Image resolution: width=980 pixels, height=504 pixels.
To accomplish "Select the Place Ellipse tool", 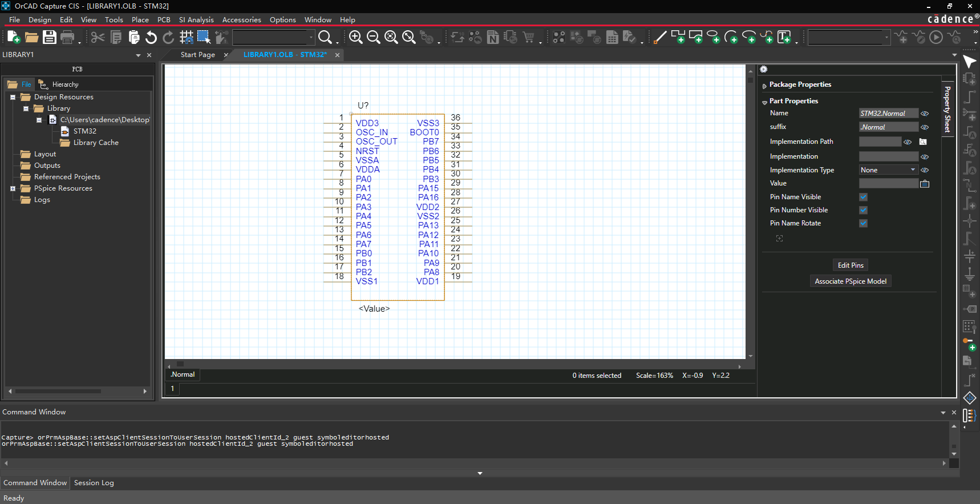I will pyautogui.click(x=713, y=37).
